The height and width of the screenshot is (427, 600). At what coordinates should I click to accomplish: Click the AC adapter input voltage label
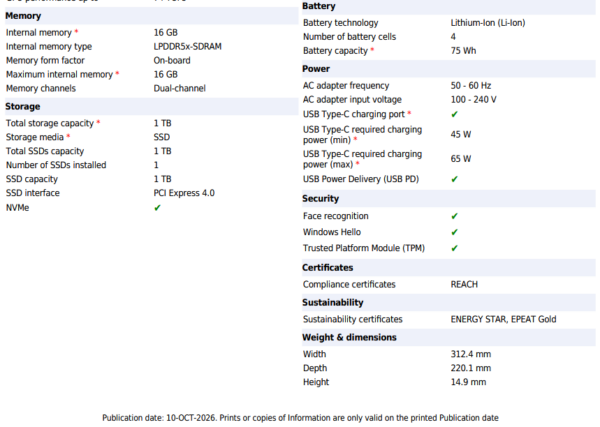click(352, 100)
